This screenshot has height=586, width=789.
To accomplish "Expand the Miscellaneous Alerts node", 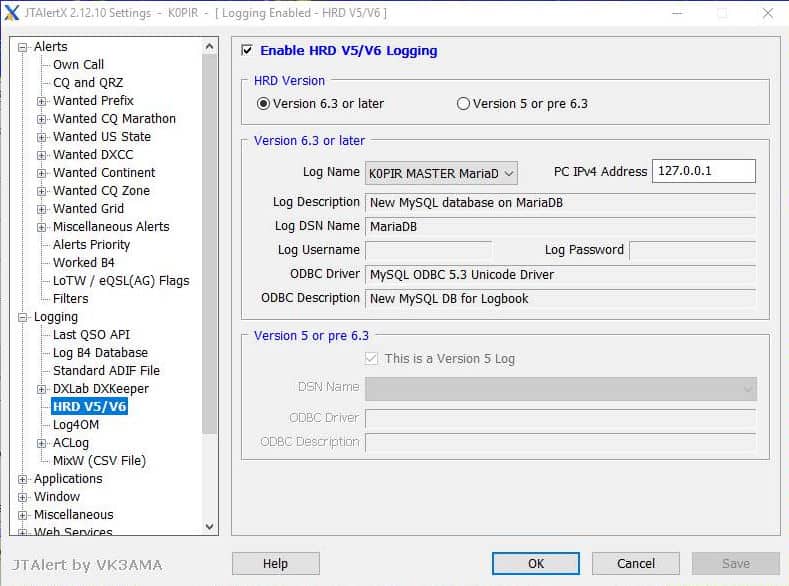I will coord(42,227).
